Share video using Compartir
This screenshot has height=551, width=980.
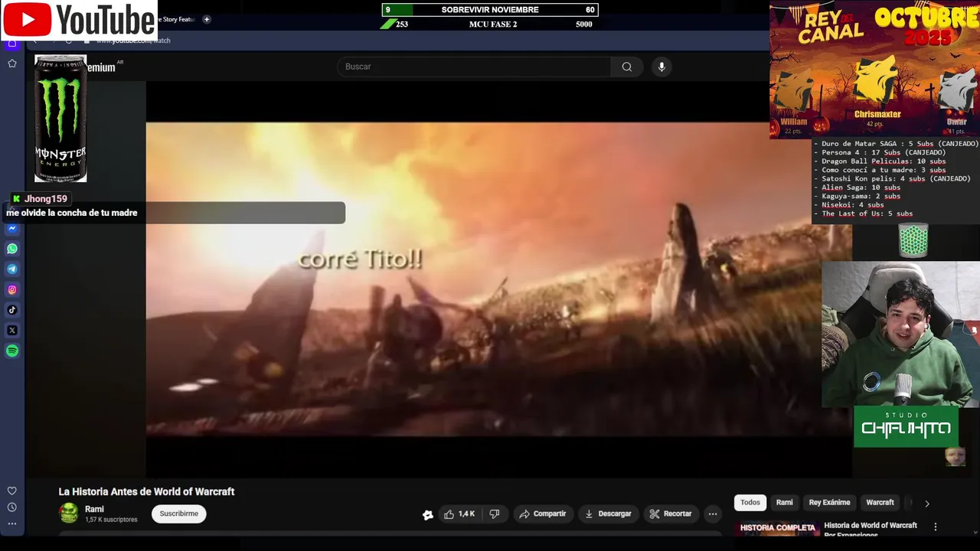pos(542,514)
